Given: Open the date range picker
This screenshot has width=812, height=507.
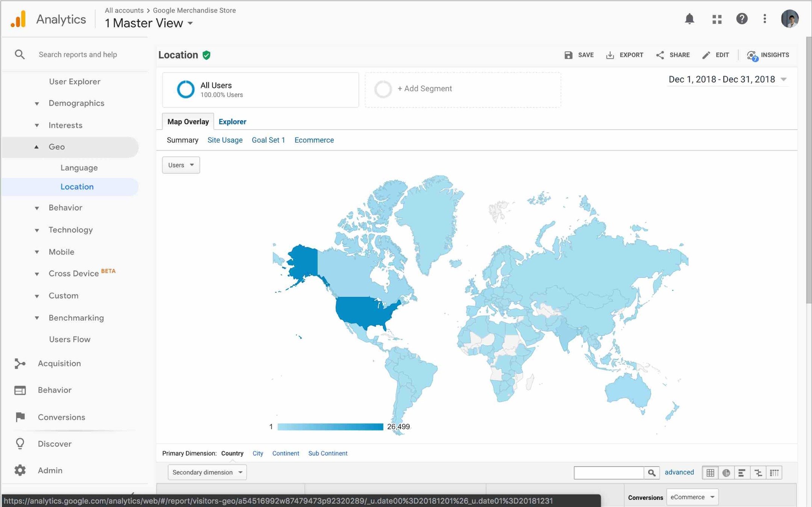Looking at the screenshot, I should coord(727,80).
